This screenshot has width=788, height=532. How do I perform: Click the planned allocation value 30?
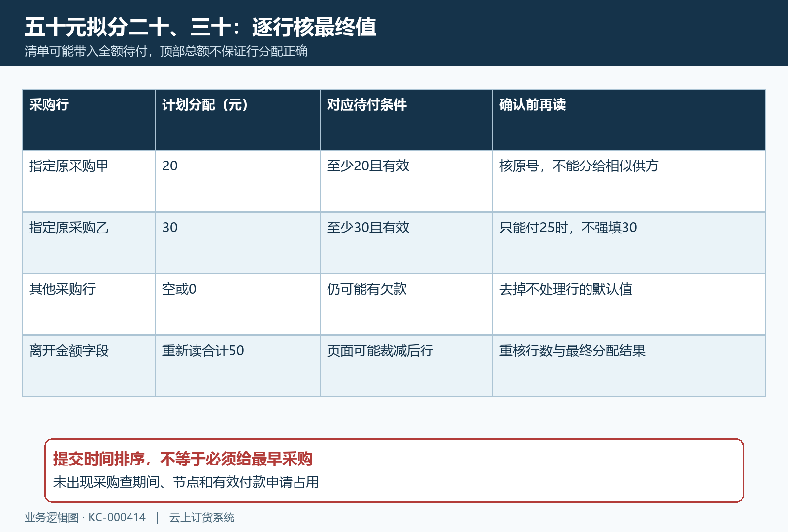[170, 228]
